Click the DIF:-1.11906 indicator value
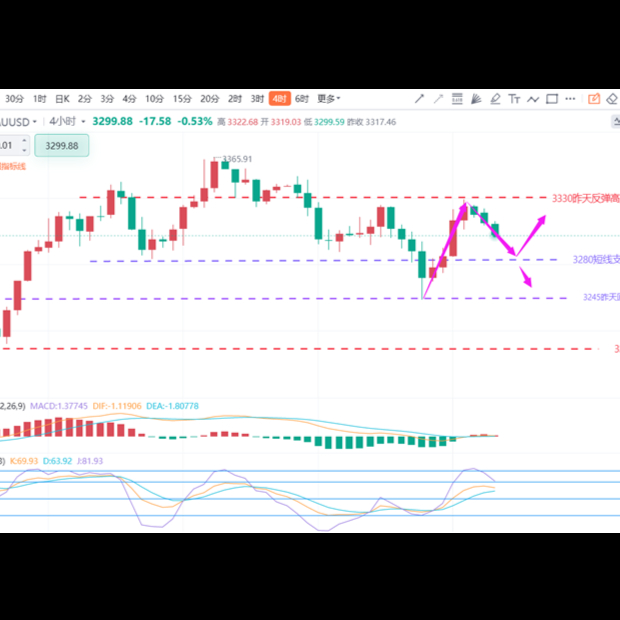The height and width of the screenshot is (620, 620). pos(117,406)
